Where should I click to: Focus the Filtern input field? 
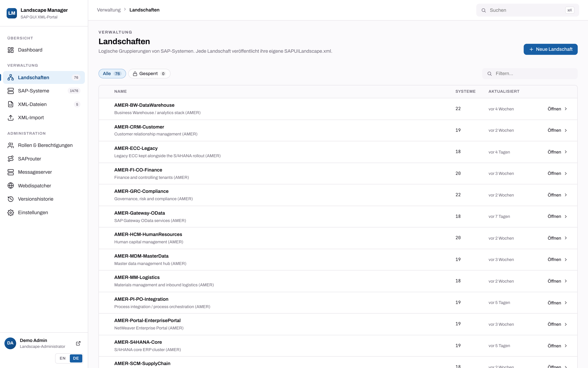pos(530,73)
